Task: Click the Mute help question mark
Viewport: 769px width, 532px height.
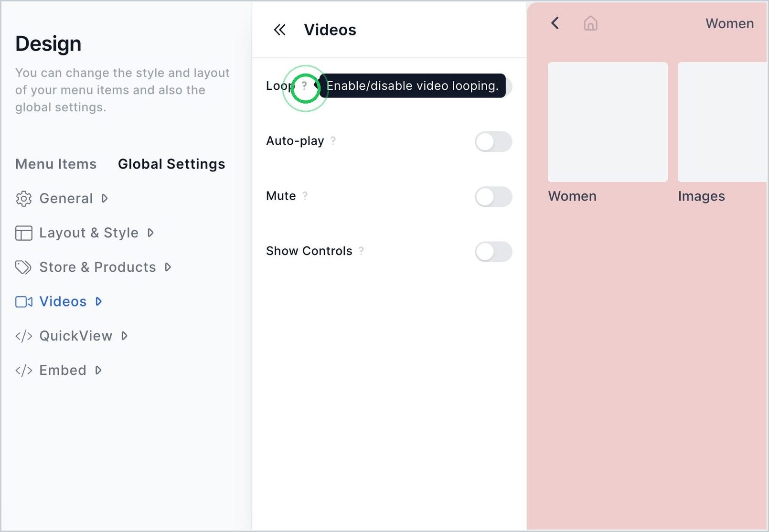Action: (x=305, y=196)
